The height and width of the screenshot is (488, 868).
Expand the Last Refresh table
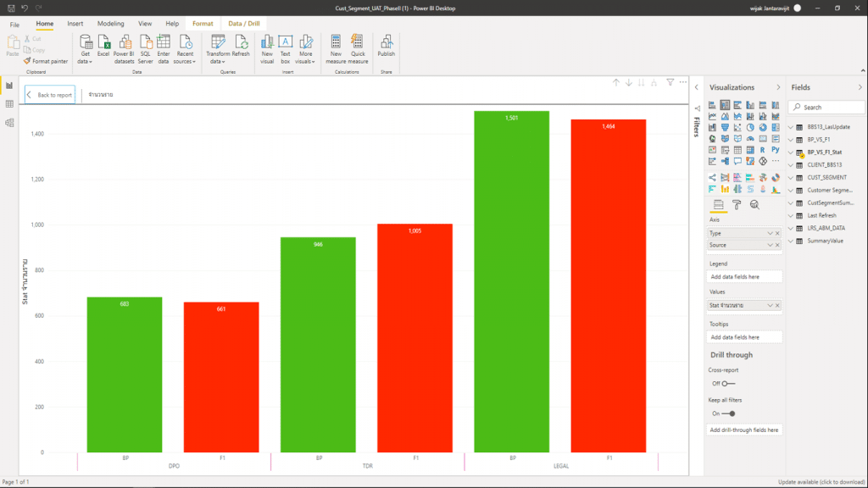point(792,216)
